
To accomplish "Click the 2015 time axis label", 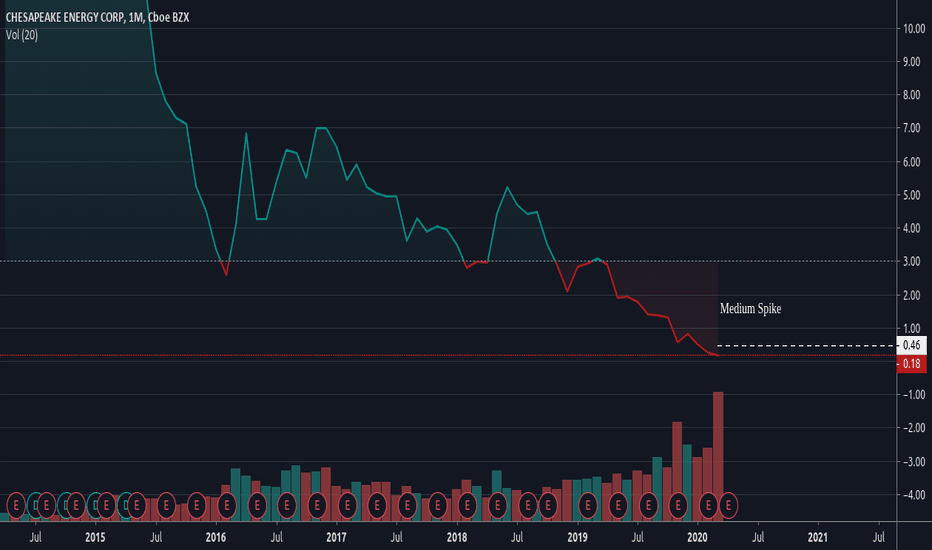I will click(x=95, y=538).
